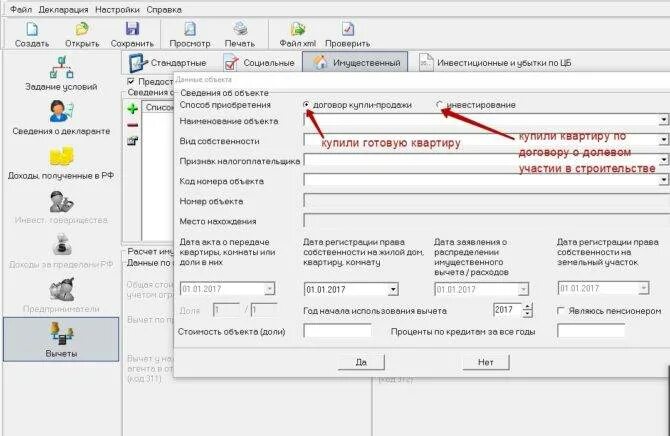Edit object with the edit list icon
Screen dimensions: 670x436
(x=132, y=141)
